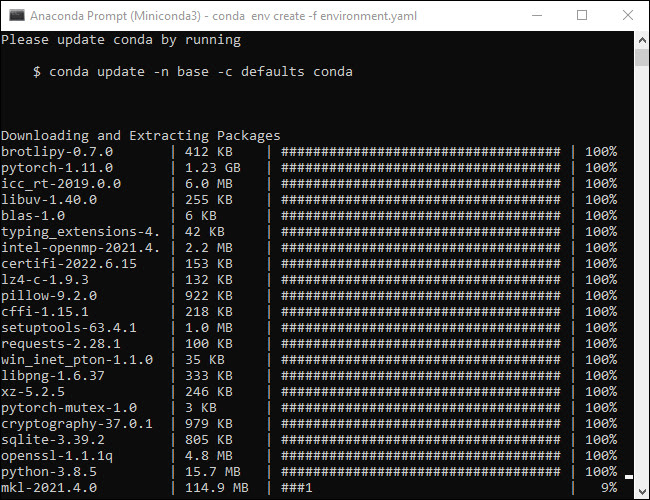Click the lz4-c-1.9.3 package name
Screen dimensions: 650x500
45,280
